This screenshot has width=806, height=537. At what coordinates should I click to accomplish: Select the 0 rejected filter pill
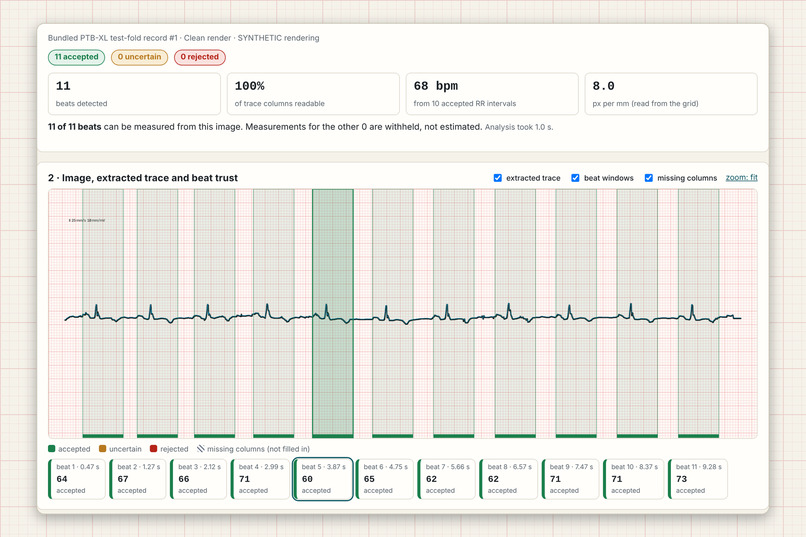[x=199, y=57]
